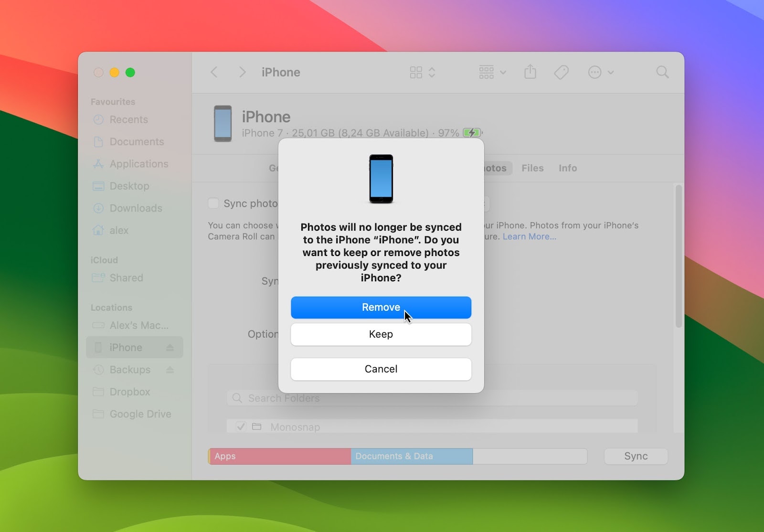Dismiss the dialog with Cancel

click(x=381, y=369)
